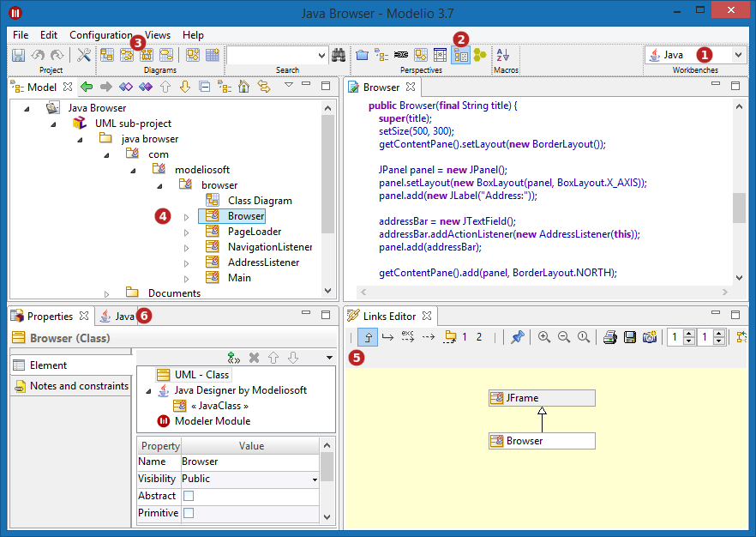Click orange down arrow in Model view toolbar
Viewport: 756px width, 537px height.
185,87
